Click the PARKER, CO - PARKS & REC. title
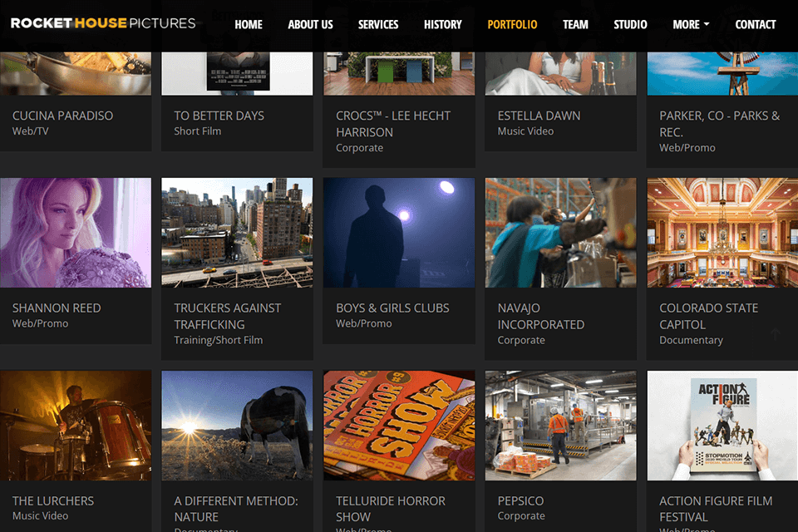Image resolution: width=798 pixels, height=532 pixels. click(x=720, y=124)
